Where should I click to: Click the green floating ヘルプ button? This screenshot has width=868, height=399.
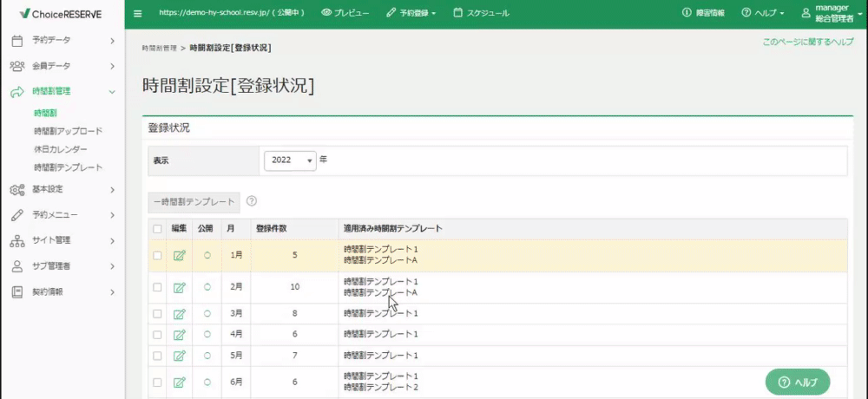(798, 382)
